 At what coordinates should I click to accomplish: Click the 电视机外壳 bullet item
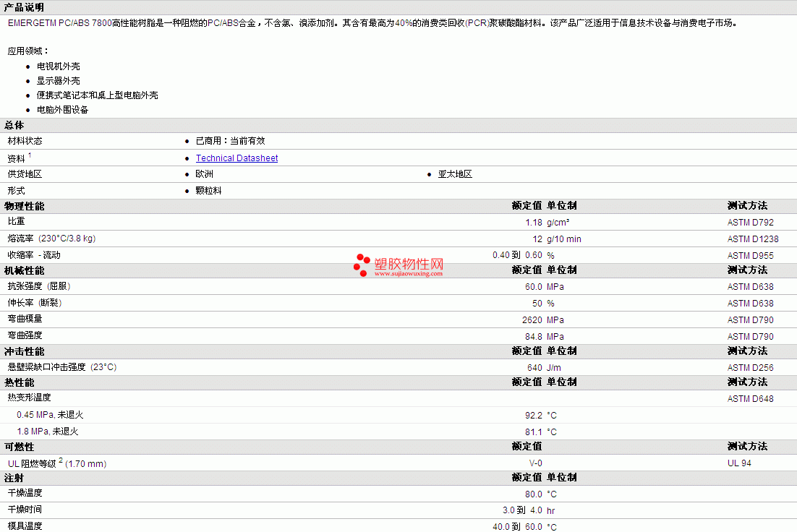point(59,66)
